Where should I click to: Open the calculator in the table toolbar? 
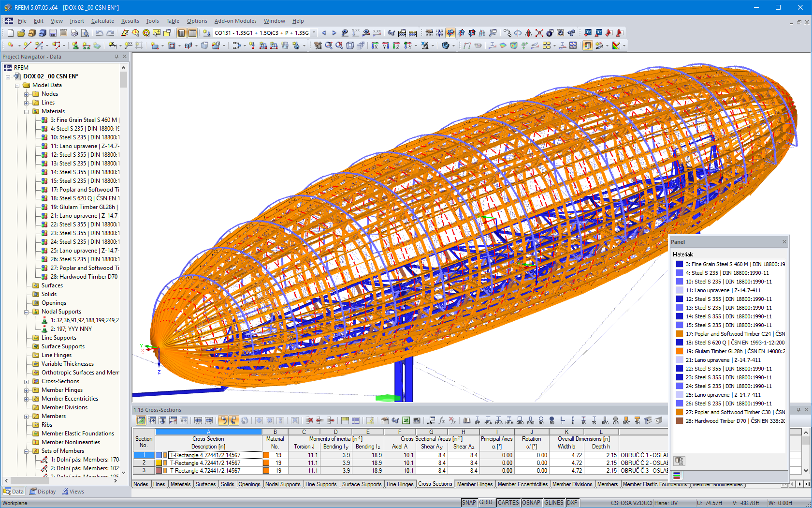point(417,421)
